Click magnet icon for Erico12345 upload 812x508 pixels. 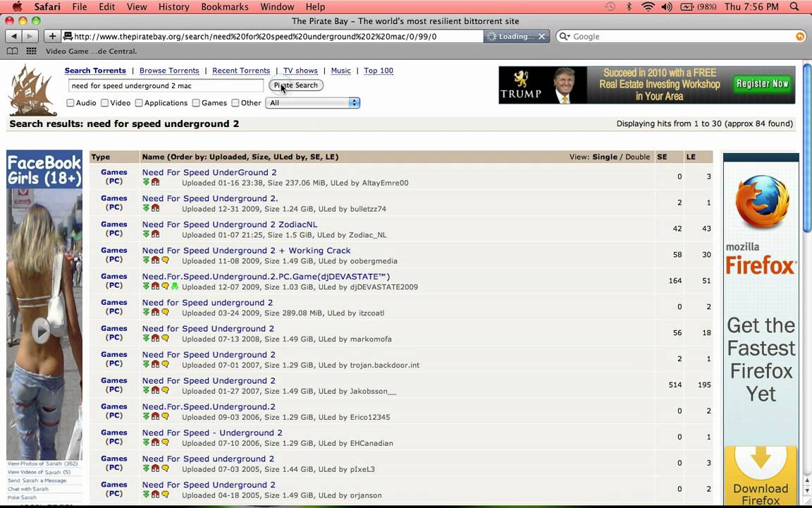pyautogui.click(x=155, y=416)
